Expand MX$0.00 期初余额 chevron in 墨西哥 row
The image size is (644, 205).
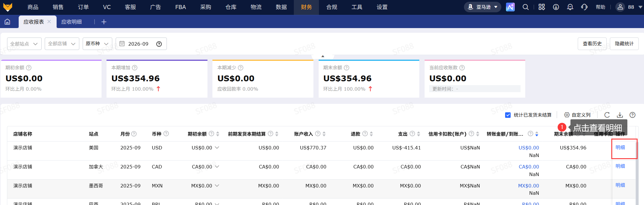point(217,186)
